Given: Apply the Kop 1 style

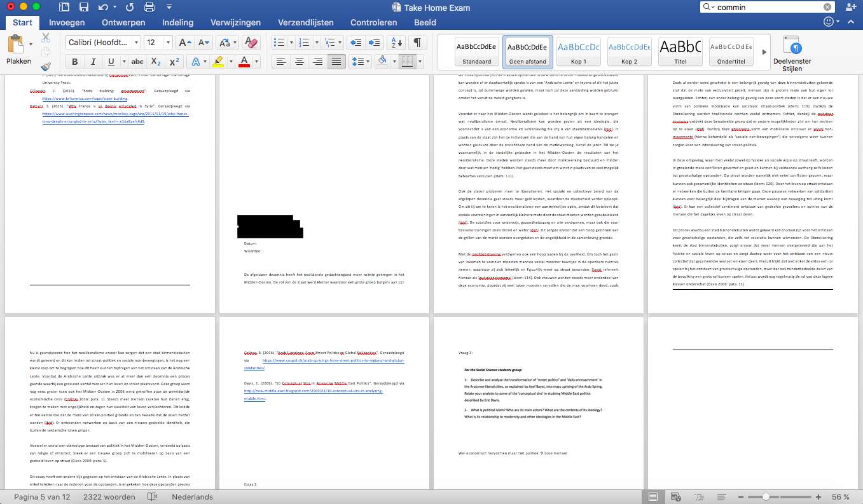Looking at the screenshot, I should 578,52.
